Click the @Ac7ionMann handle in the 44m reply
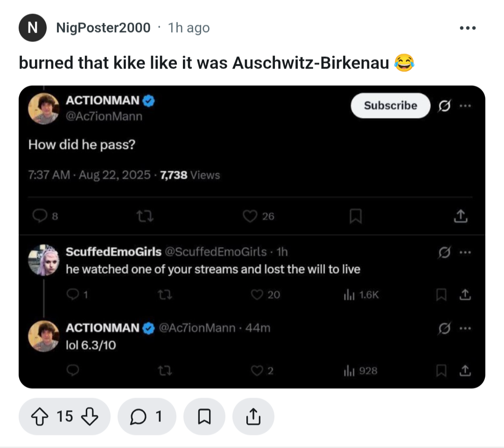Image resolution: width=504 pixels, height=448 pixels. pyautogui.click(x=197, y=328)
